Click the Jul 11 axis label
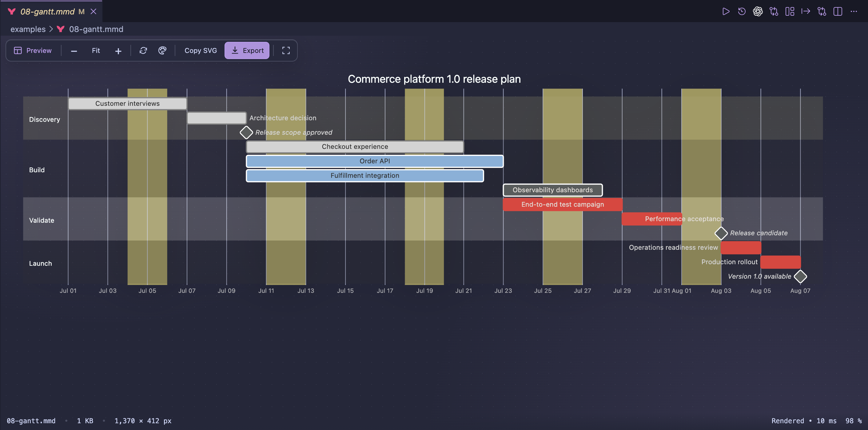 click(266, 290)
